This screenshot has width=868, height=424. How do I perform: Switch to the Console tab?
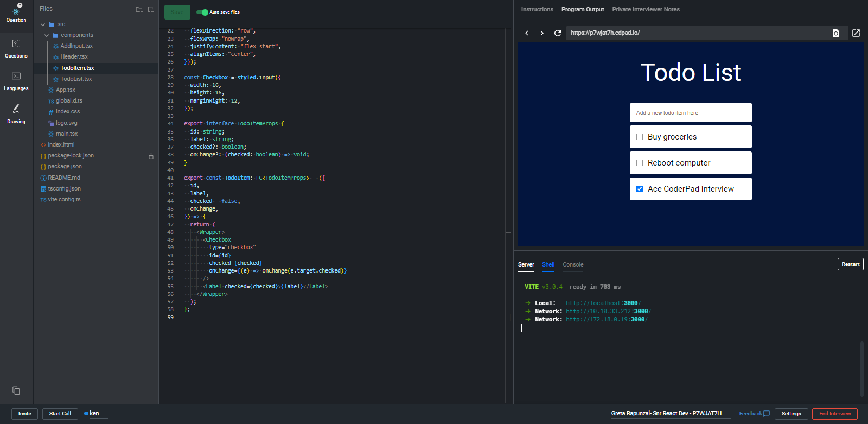573,264
